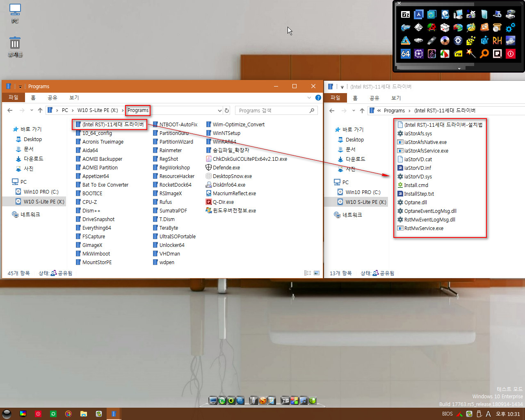525x420 pixels.
Task: Select Optane.dll file
Action: (412, 202)
